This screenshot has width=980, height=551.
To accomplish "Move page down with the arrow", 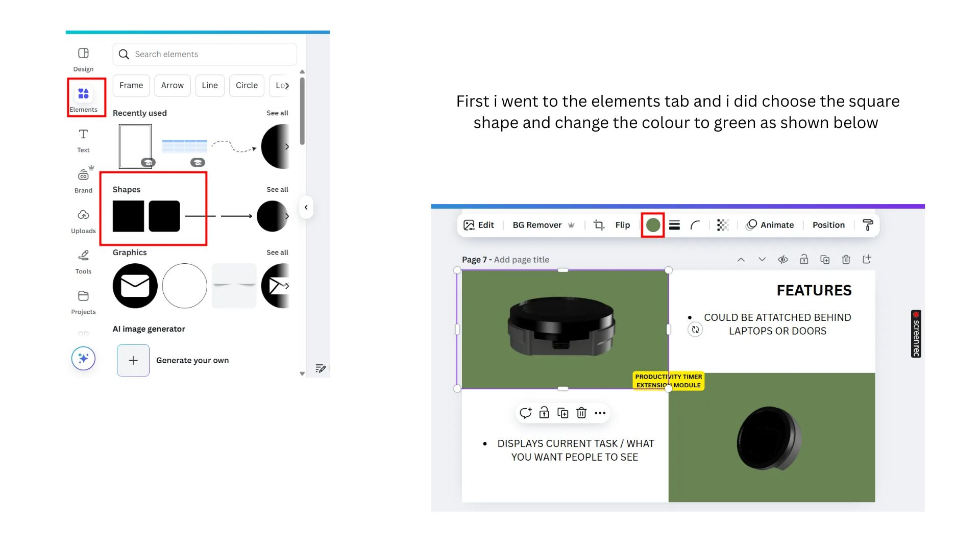I will pyautogui.click(x=762, y=260).
